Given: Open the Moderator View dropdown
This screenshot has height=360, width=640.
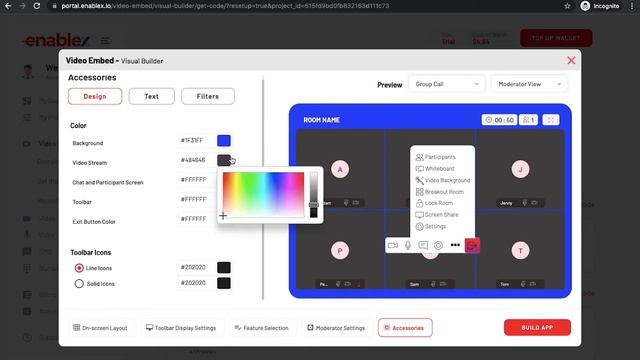Looking at the screenshot, I should 529,84.
